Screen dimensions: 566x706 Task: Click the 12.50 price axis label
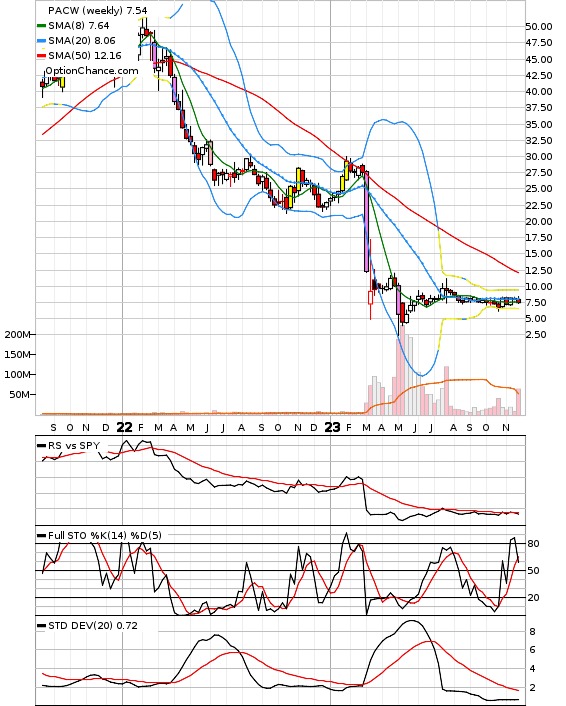(x=539, y=270)
